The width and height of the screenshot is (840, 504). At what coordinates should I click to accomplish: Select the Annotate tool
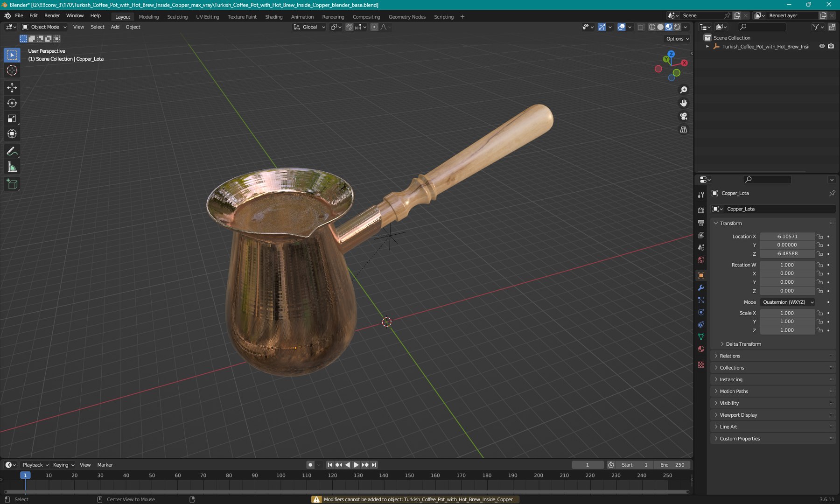[x=12, y=152]
